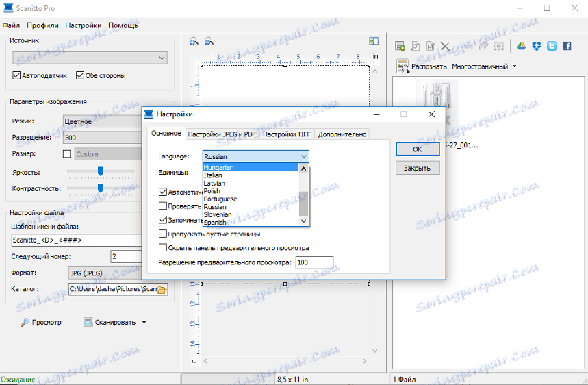
Task: Click the Шаблон имени файла field
Action: click(x=77, y=240)
